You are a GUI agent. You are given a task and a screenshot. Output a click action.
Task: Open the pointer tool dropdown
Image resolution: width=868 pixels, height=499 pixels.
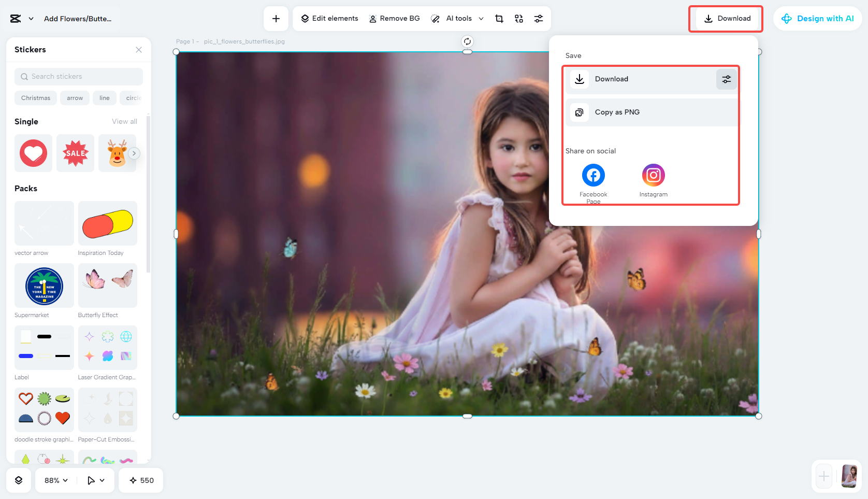click(96, 480)
